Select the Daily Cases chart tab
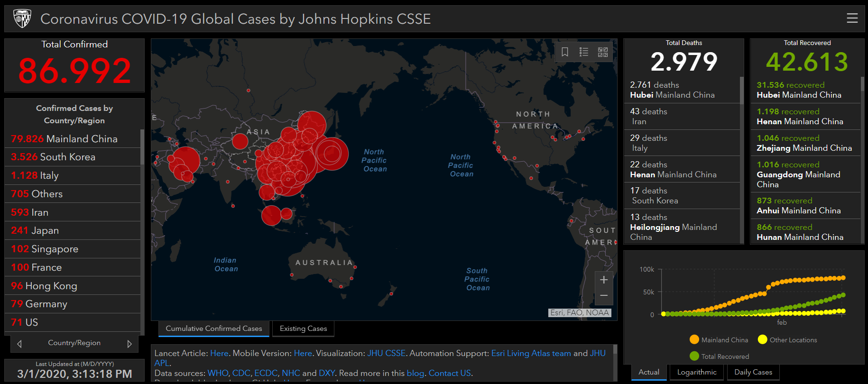This screenshot has height=384, width=868. coord(753,372)
